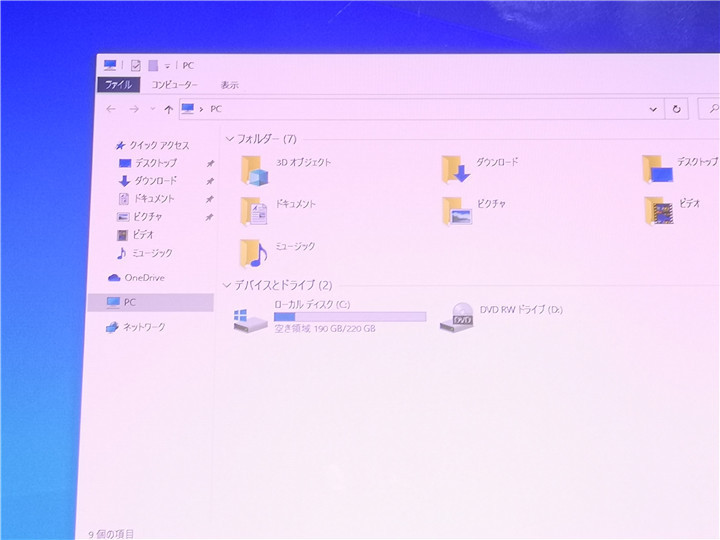Click the pin icon beside sidebar デスクトップ
This screenshot has height=540, width=720.
(x=210, y=163)
